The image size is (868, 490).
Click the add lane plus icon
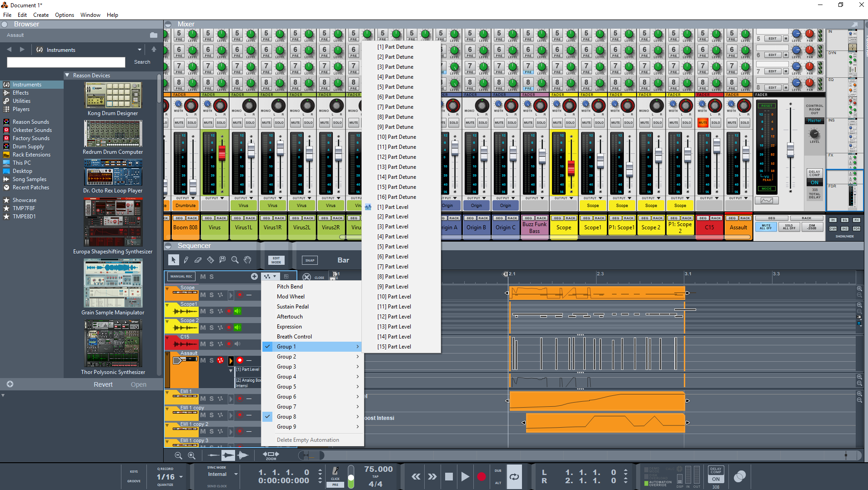click(254, 276)
